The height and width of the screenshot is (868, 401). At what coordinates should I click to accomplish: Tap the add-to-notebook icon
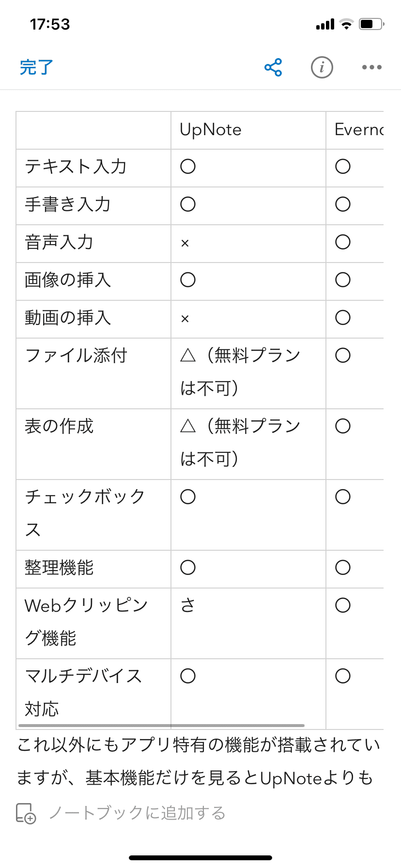pyautogui.click(x=26, y=813)
